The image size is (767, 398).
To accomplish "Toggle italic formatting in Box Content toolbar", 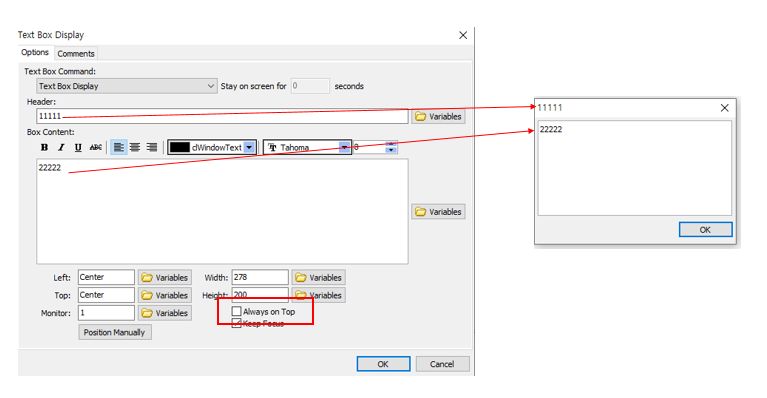I will (61, 147).
